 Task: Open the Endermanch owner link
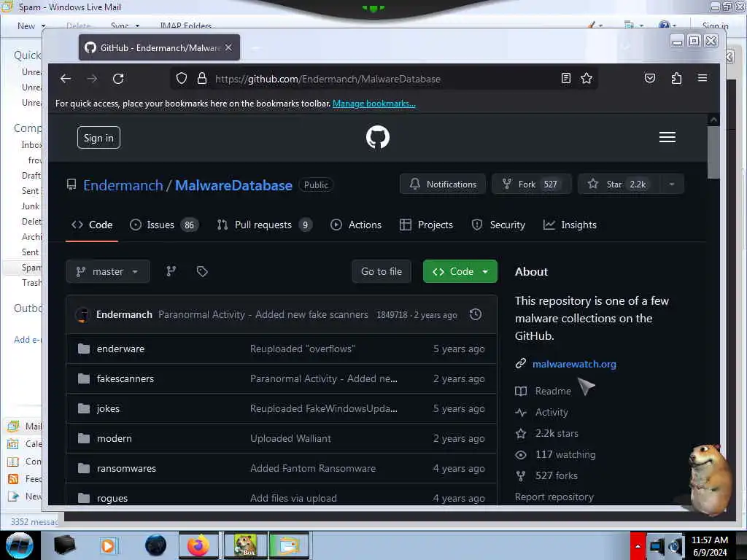[x=123, y=185]
